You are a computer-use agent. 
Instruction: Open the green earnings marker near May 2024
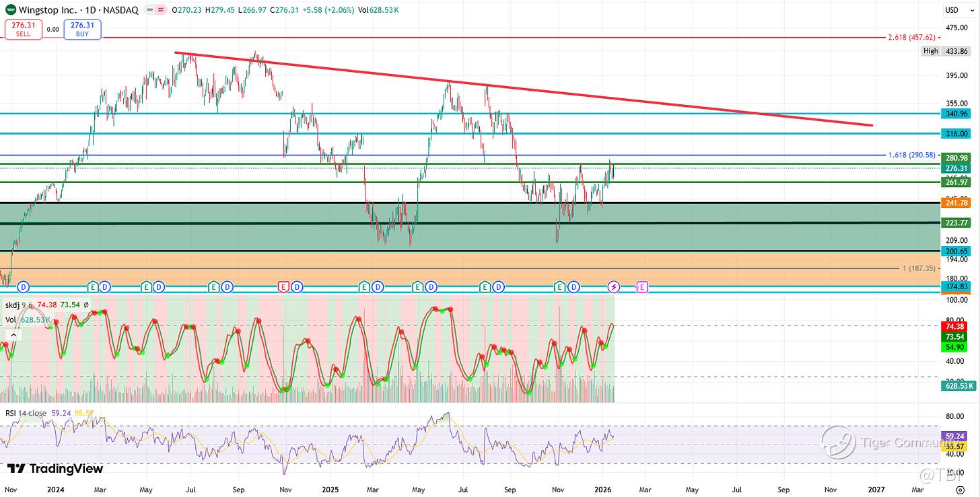pos(145,287)
